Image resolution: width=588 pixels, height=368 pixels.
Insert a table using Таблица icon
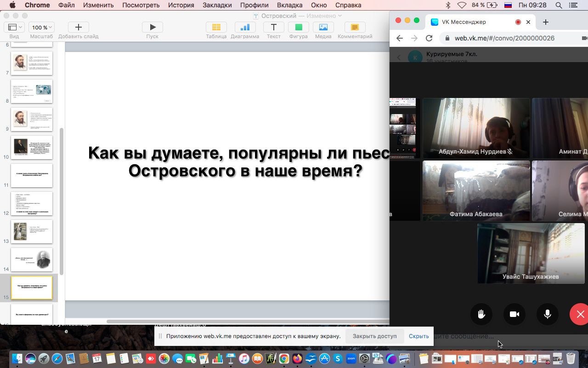(x=216, y=28)
